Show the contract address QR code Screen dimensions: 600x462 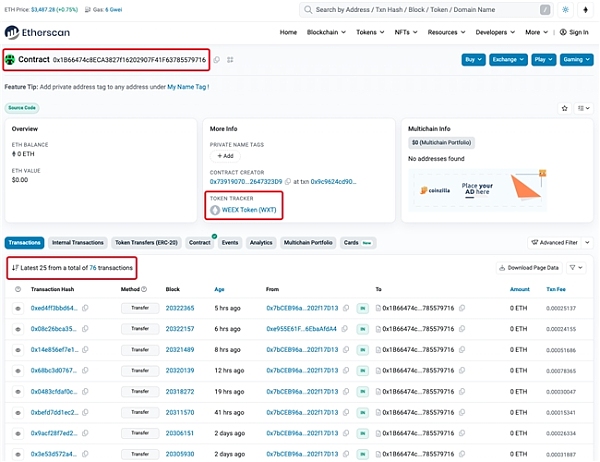(x=230, y=60)
